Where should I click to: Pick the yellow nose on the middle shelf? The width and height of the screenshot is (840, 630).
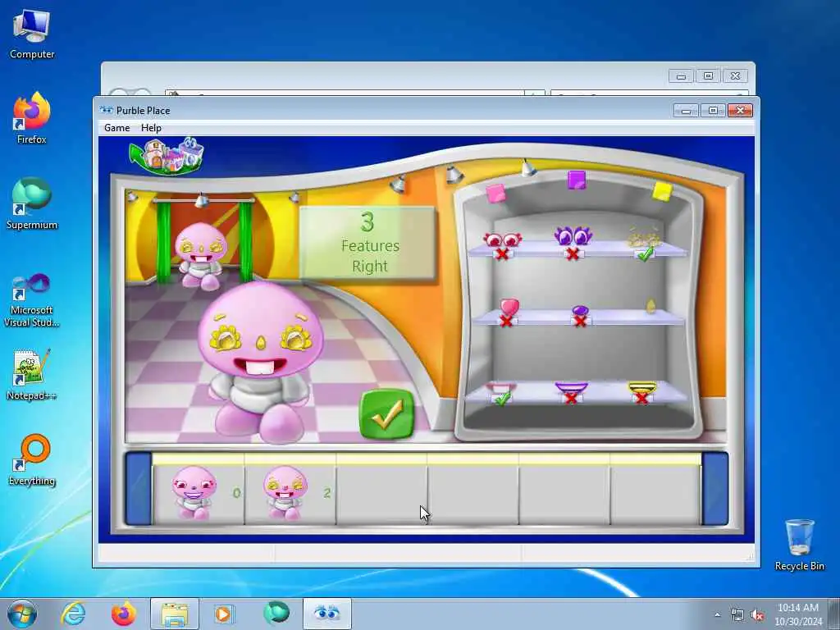click(651, 306)
